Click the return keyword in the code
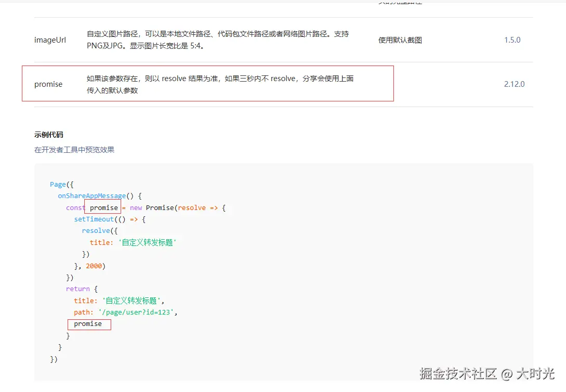The width and height of the screenshot is (566, 392). [x=78, y=289]
